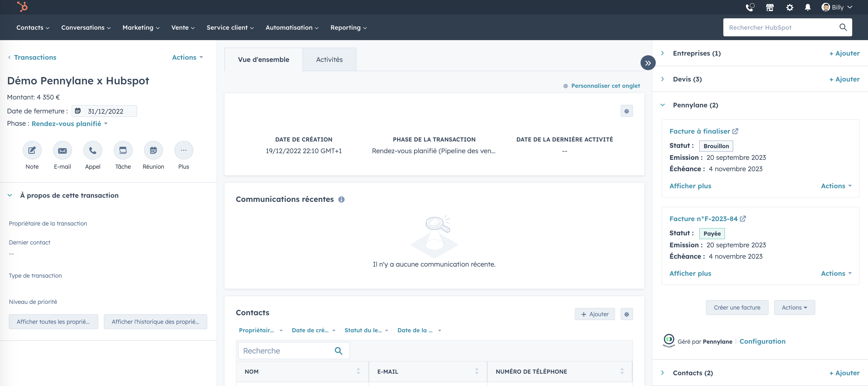Open the Conversations navigation menu
The width and height of the screenshot is (868, 386).
click(86, 27)
